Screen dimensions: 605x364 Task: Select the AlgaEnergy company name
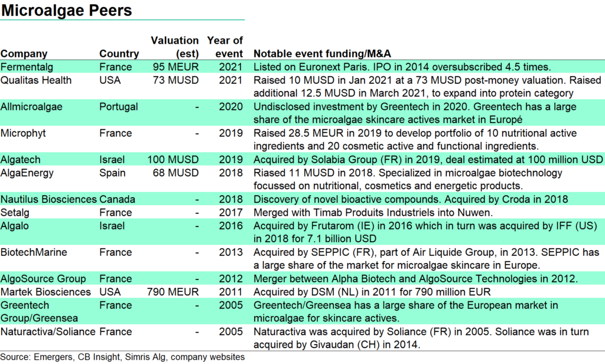pyautogui.click(x=27, y=173)
